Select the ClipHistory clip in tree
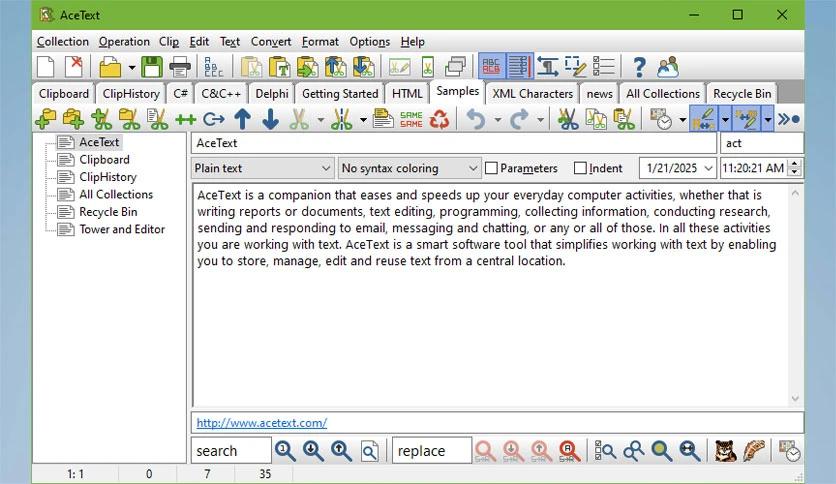Image resolution: width=836 pixels, height=484 pixels. (108, 177)
